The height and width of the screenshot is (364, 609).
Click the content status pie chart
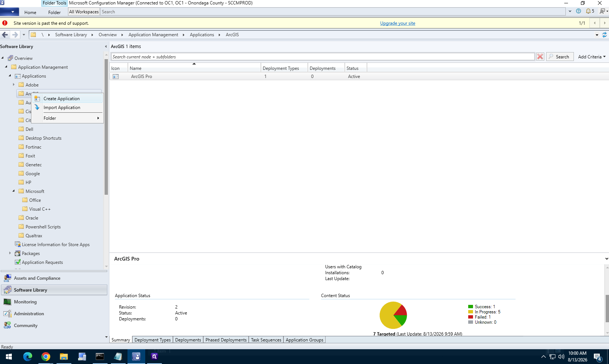[393, 315]
